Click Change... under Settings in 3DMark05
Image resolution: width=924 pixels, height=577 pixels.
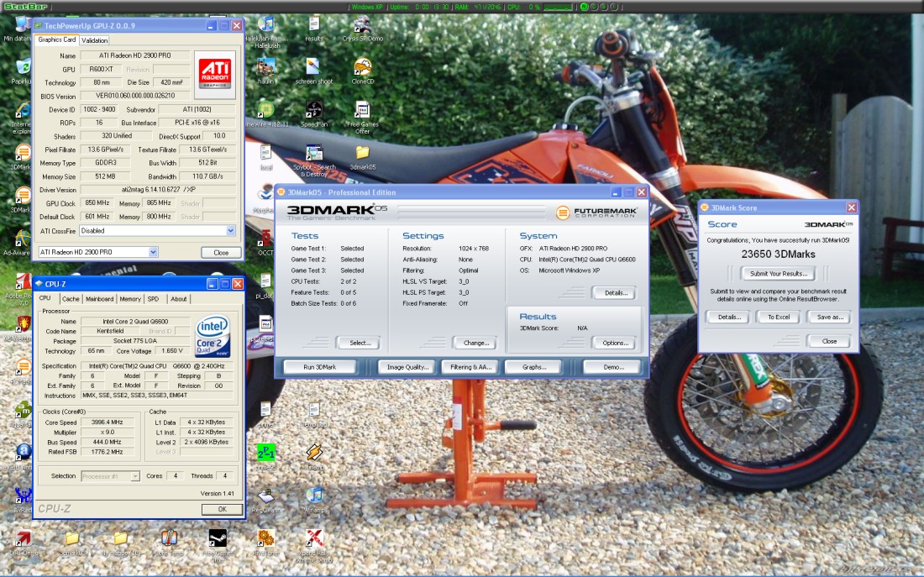(475, 343)
